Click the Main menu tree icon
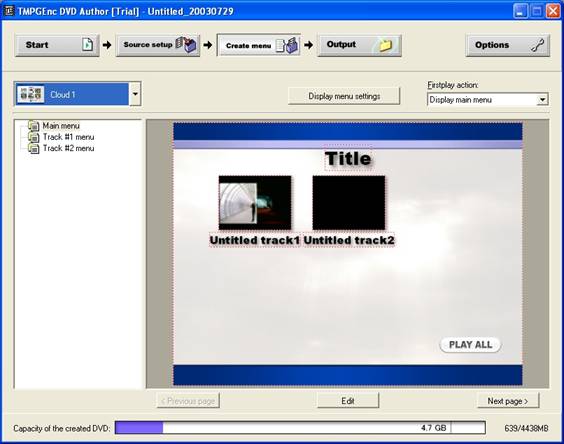The height and width of the screenshot is (444, 564). click(34, 126)
